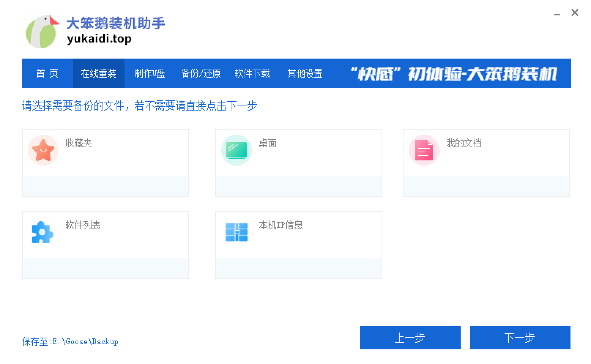Click the goose logo icon
Screen dimensions: 591x364
pos(42,31)
